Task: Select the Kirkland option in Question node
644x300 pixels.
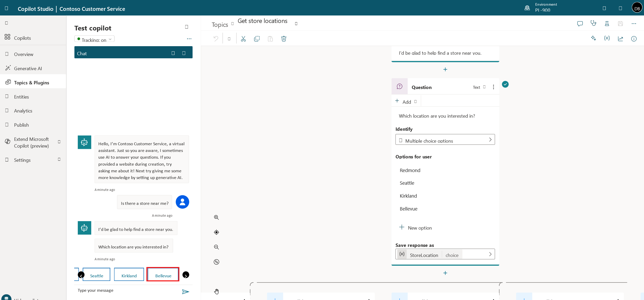Action: [x=408, y=196]
